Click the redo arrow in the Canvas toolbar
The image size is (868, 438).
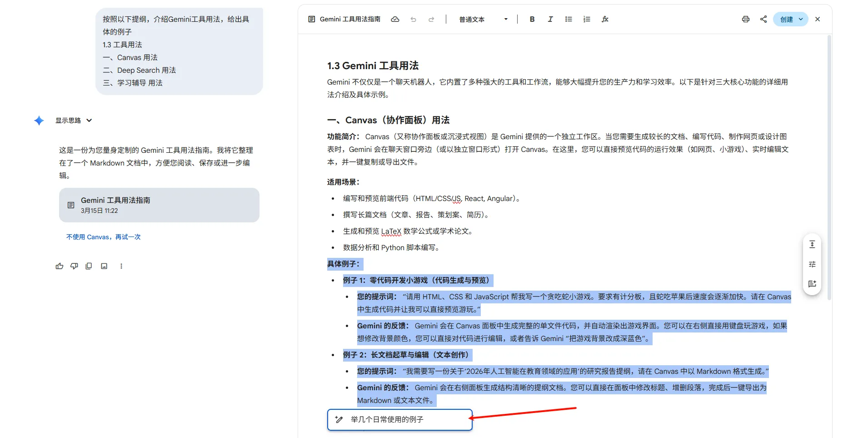click(x=431, y=20)
